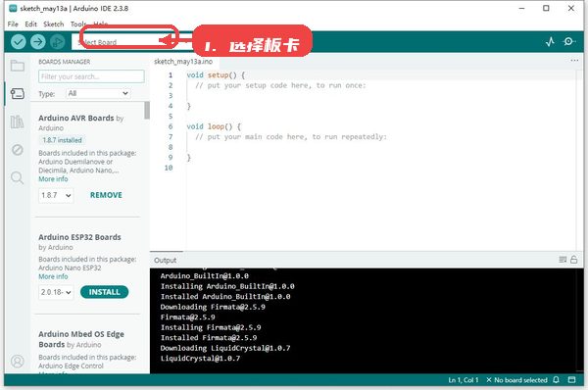Click the Boards Manager list scrollbar
Viewport: 588px width, 390px height.
pos(147,111)
